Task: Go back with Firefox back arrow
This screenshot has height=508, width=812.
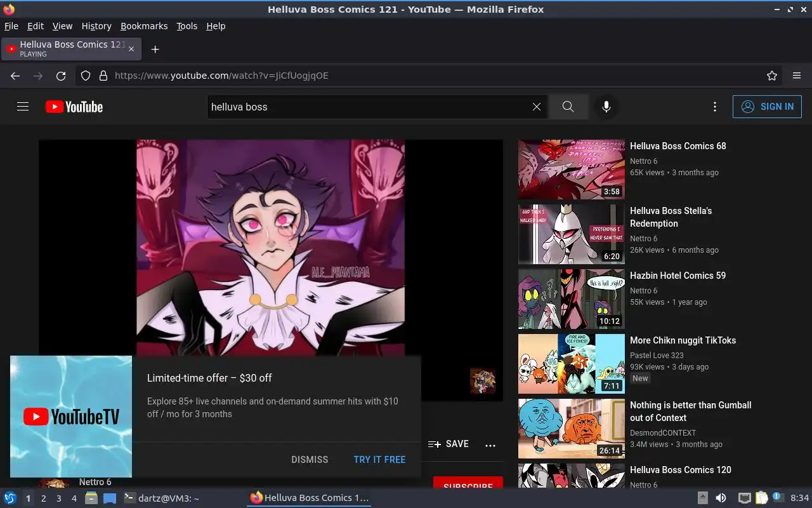Action: click(15, 76)
